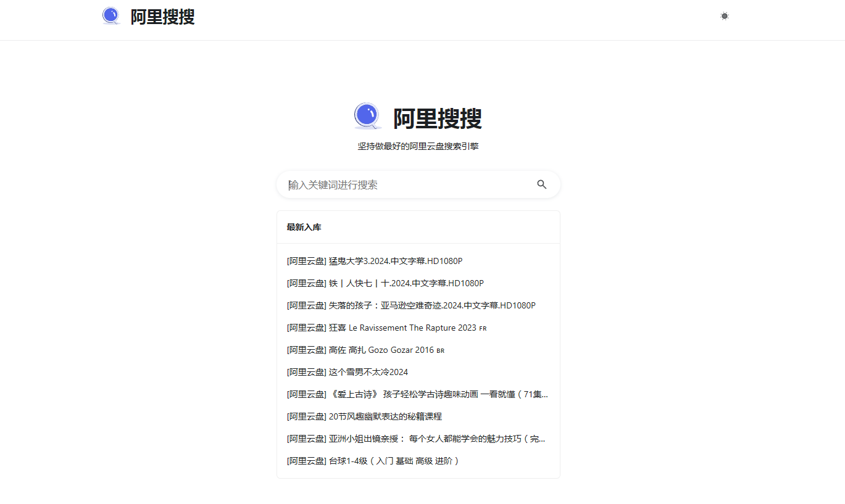Open 狂喜 Le Ravissement The Rapture 2023 entry
The height and width of the screenshot is (504, 845).
387,328
